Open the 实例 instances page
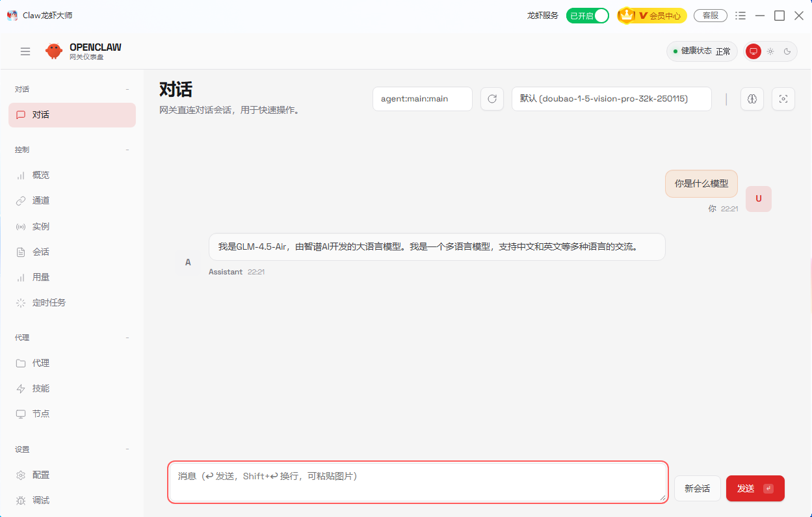Viewport: 812px width, 517px height. point(40,226)
